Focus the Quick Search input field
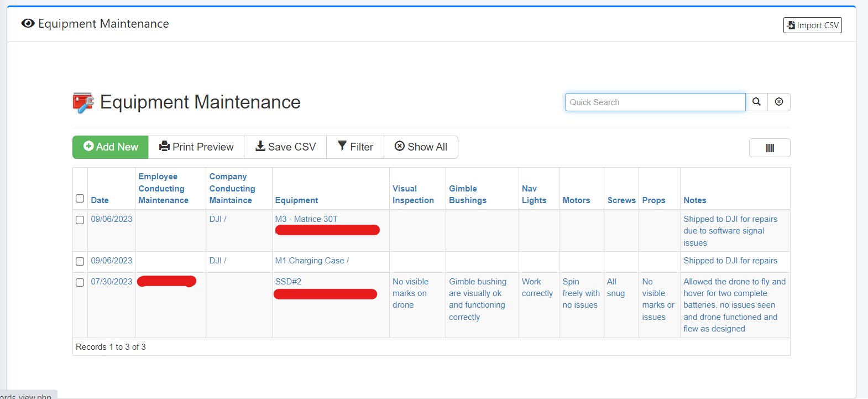The image size is (868, 399). 655,102
